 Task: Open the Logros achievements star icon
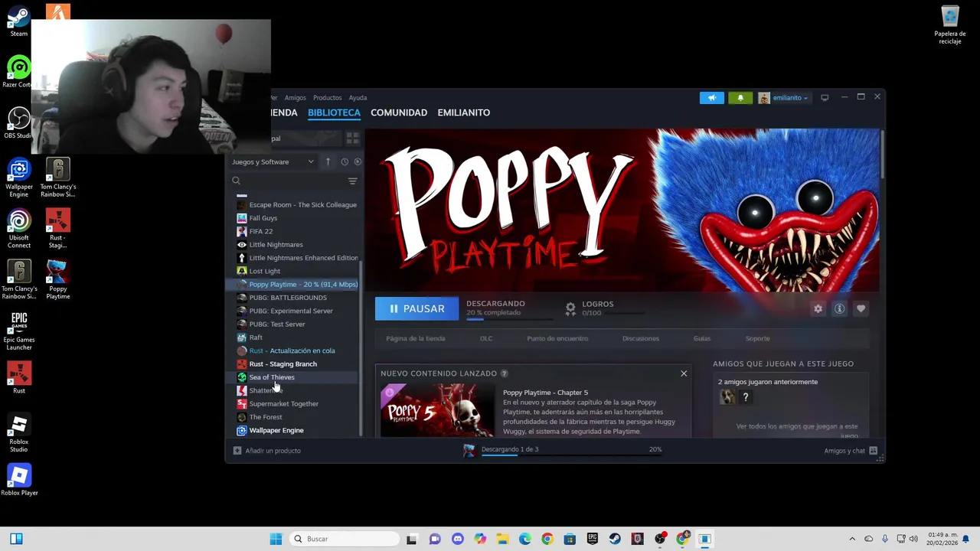pos(570,308)
